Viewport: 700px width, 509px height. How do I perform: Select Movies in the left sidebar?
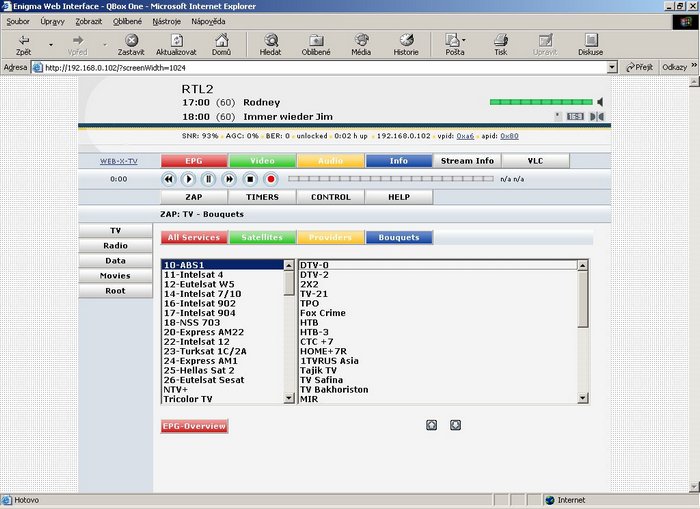(116, 275)
